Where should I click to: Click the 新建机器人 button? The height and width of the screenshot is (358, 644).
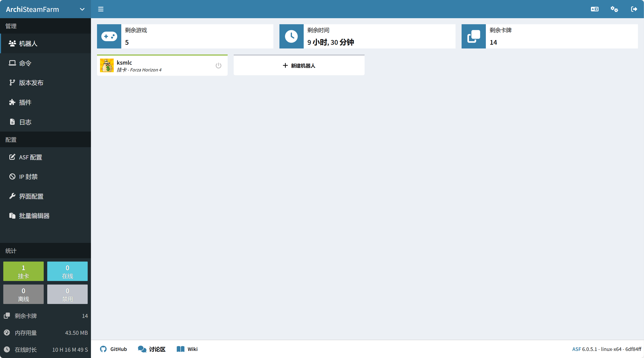299,65
